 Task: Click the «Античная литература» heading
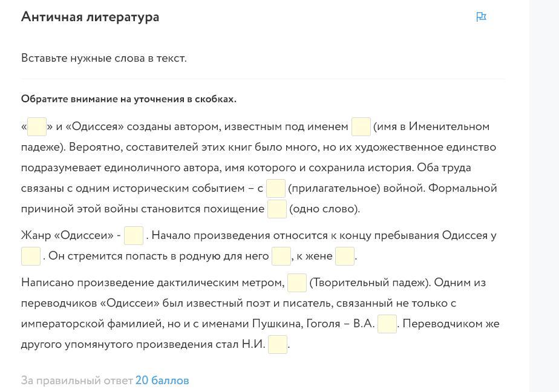tap(90, 17)
